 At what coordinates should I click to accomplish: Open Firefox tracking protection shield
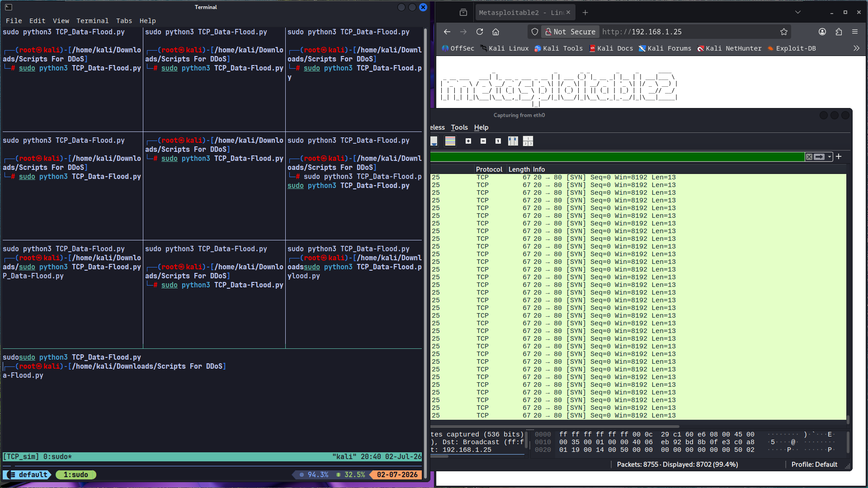535,32
